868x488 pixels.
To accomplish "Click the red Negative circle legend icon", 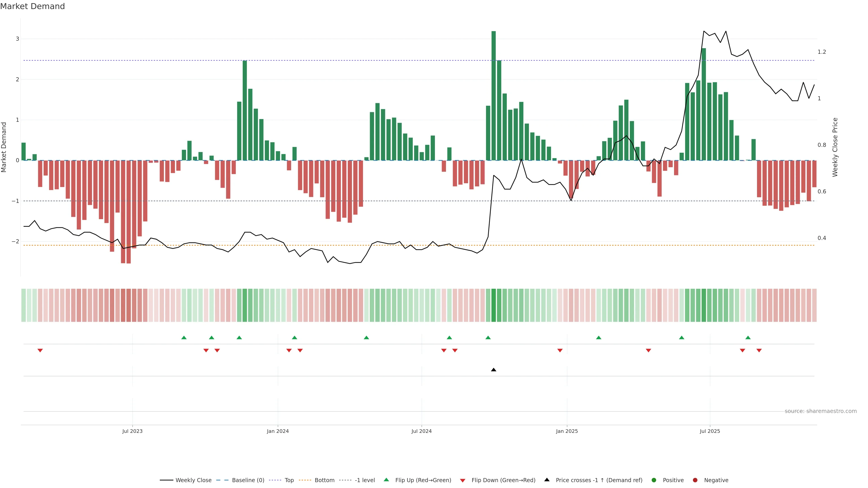I will pos(695,480).
